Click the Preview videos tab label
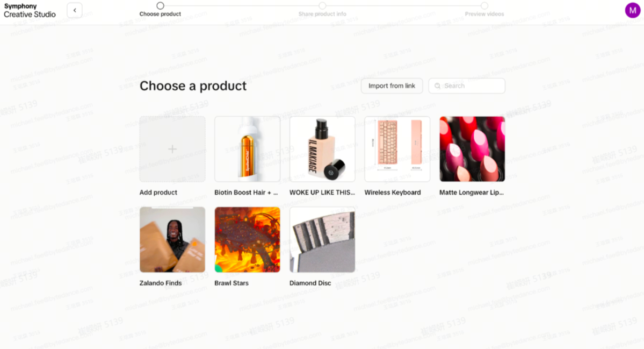644x349 pixels. [484, 14]
